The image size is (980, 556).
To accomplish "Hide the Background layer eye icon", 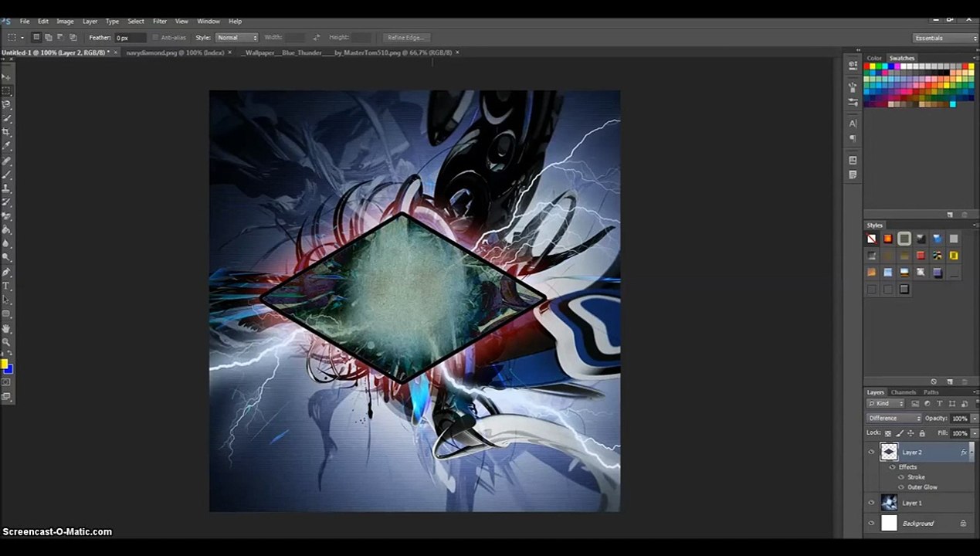I will click(x=872, y=523).
